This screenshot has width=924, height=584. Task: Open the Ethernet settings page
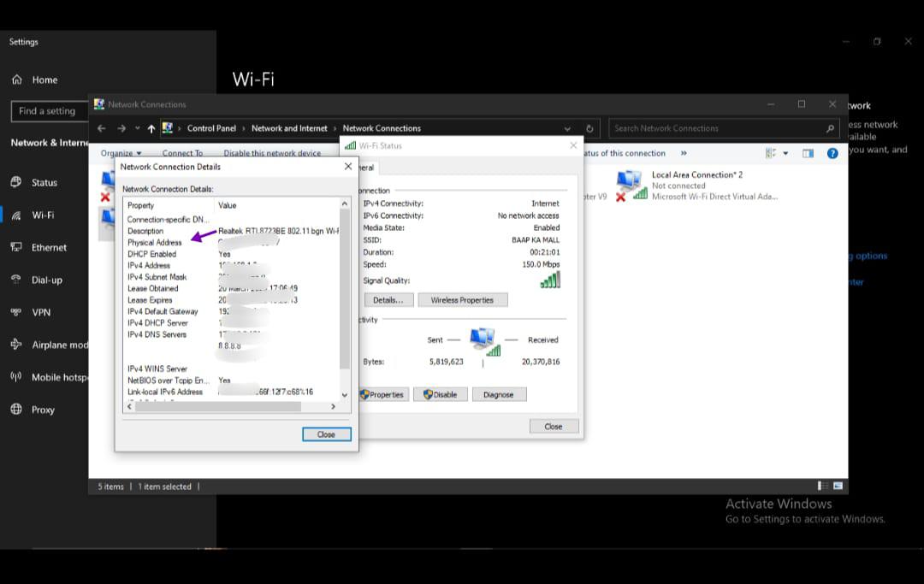49,247
